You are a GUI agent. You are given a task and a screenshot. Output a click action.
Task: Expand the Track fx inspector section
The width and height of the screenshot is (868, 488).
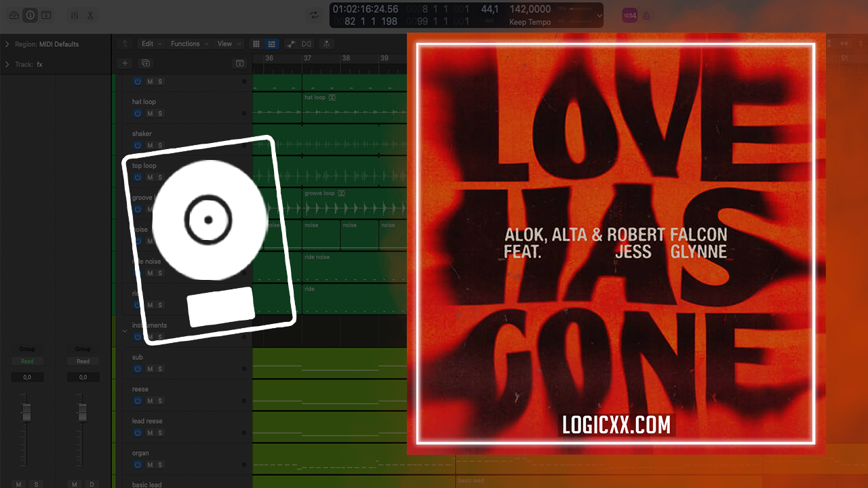point(7,64)
